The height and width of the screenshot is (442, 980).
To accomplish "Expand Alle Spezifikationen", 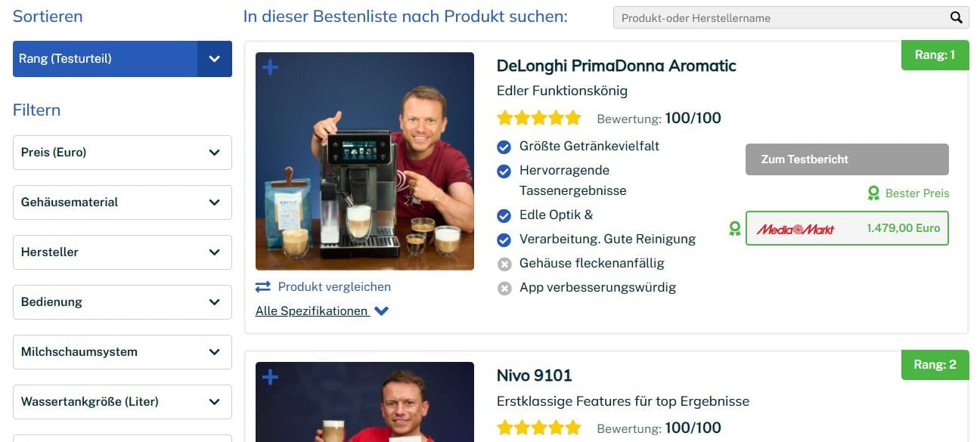I will (x=322, y=311).
